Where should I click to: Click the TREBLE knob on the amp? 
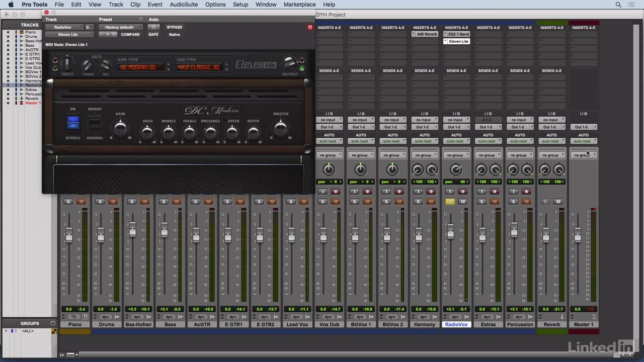(x=190, y=133)
